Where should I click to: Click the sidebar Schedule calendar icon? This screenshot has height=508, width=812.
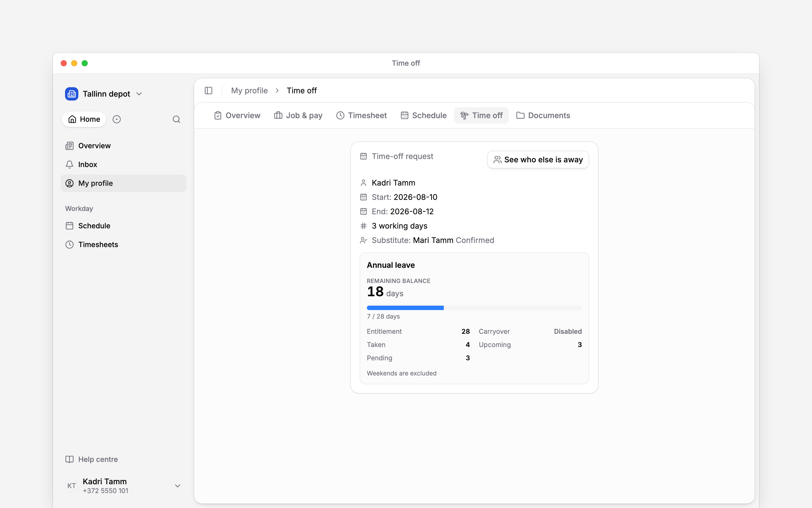coord(70,226)
